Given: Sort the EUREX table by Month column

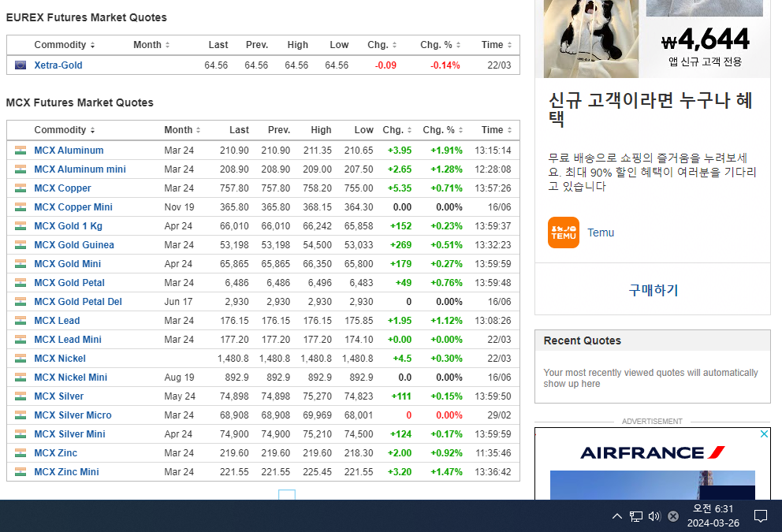Looking at the screenshot, I should [x=151, y=45].
